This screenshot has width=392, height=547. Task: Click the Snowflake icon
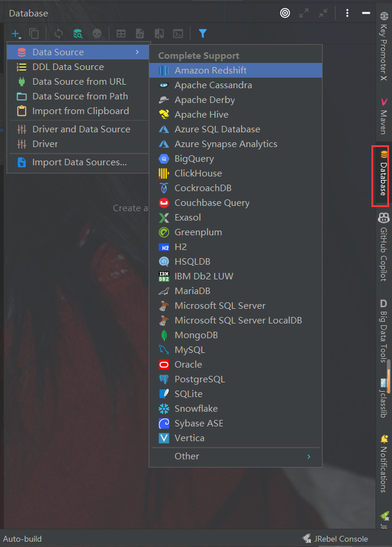coord(164,409)
